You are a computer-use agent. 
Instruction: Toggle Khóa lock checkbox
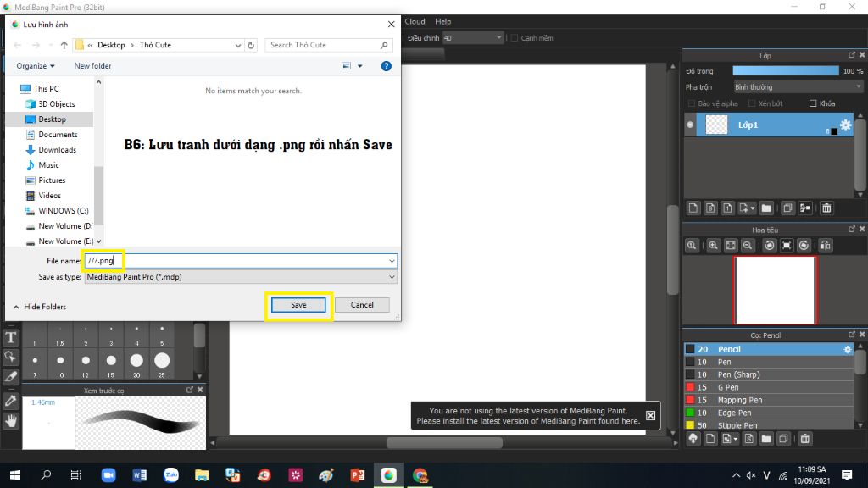(x=813, y=103)
